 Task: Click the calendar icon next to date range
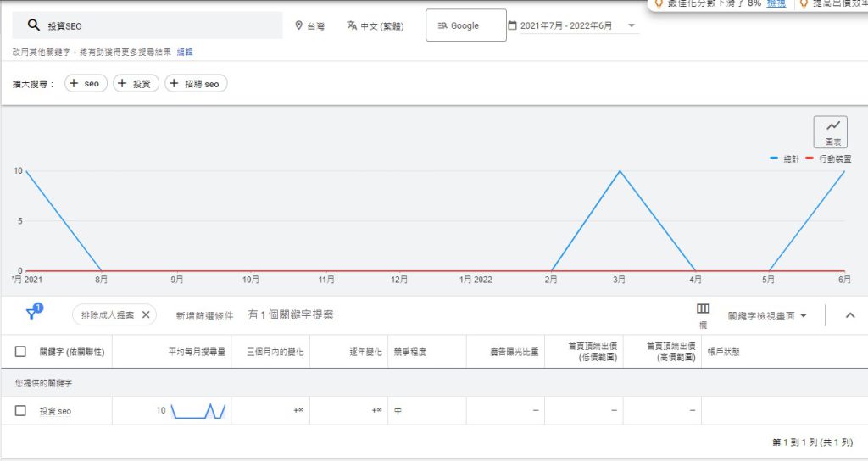pos(512,25)
